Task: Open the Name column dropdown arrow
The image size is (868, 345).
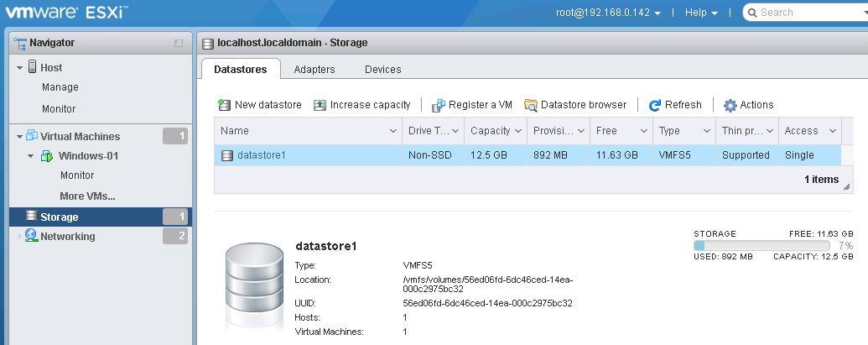Action: pyautogui.click(x=393, y=131)
